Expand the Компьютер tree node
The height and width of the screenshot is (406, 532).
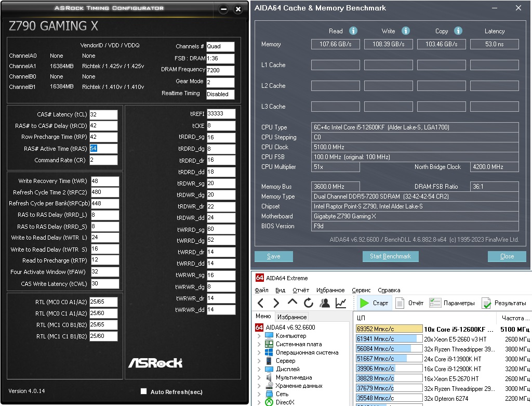tap(259, 336)
